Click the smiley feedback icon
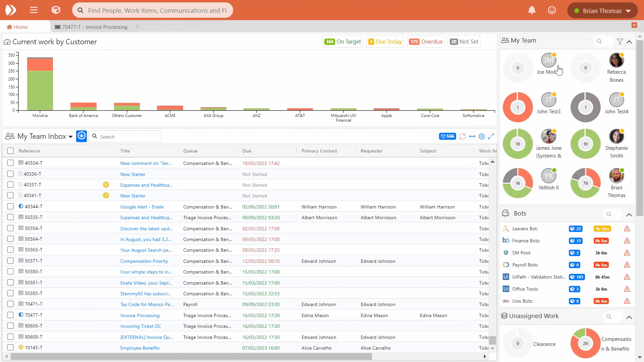 [552, 10]
